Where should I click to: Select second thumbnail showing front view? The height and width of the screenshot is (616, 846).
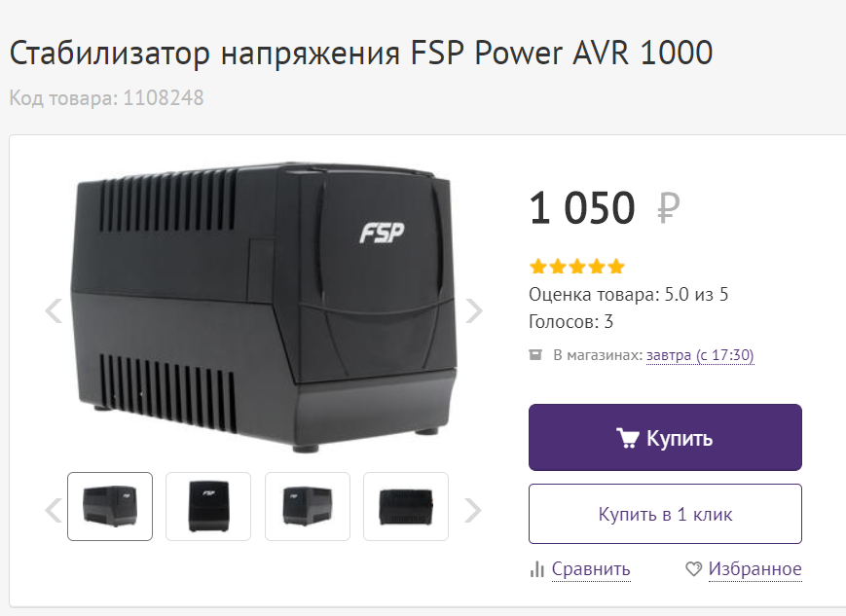point(208,506)
